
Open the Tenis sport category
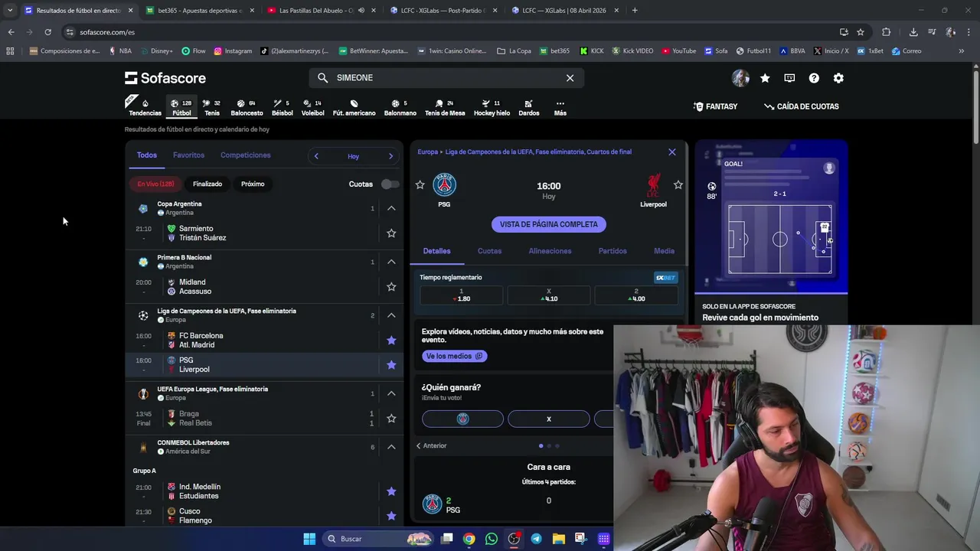click(x=212, y=107)
